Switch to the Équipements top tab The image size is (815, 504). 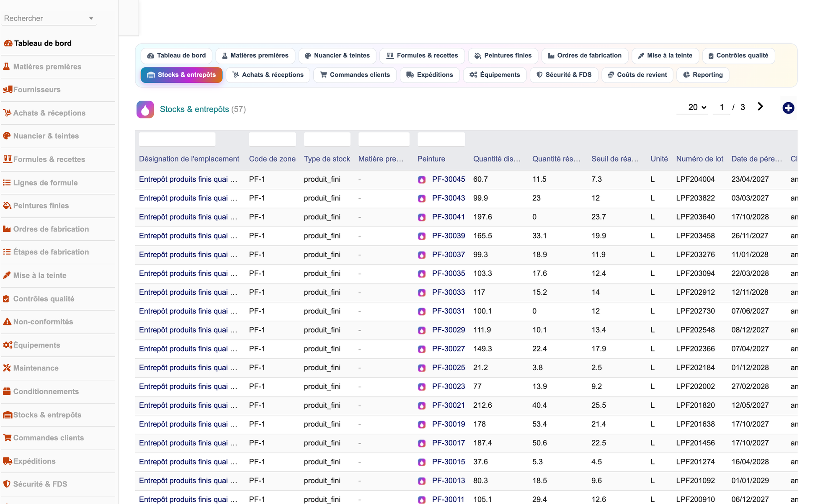pos(495,75)
